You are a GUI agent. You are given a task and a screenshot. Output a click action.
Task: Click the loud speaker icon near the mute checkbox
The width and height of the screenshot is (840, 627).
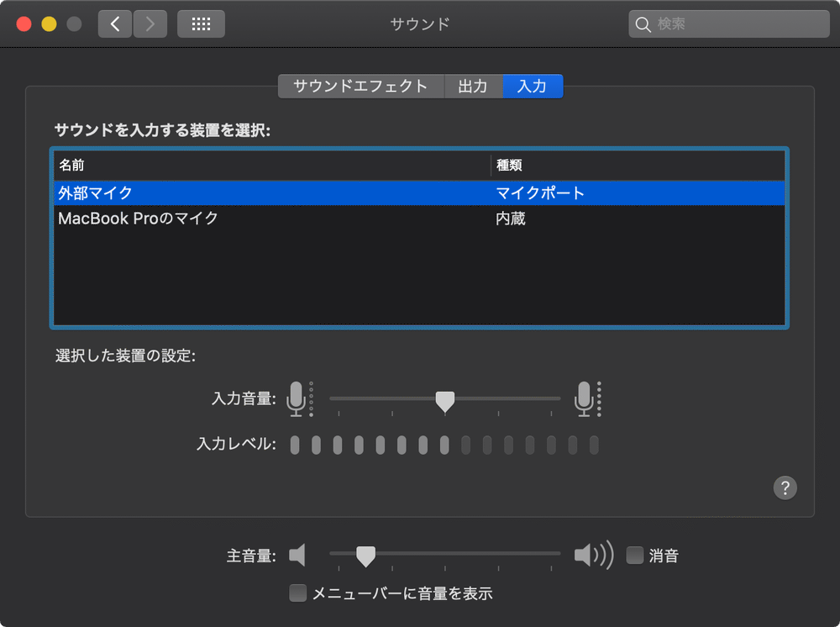click(592, 555)
